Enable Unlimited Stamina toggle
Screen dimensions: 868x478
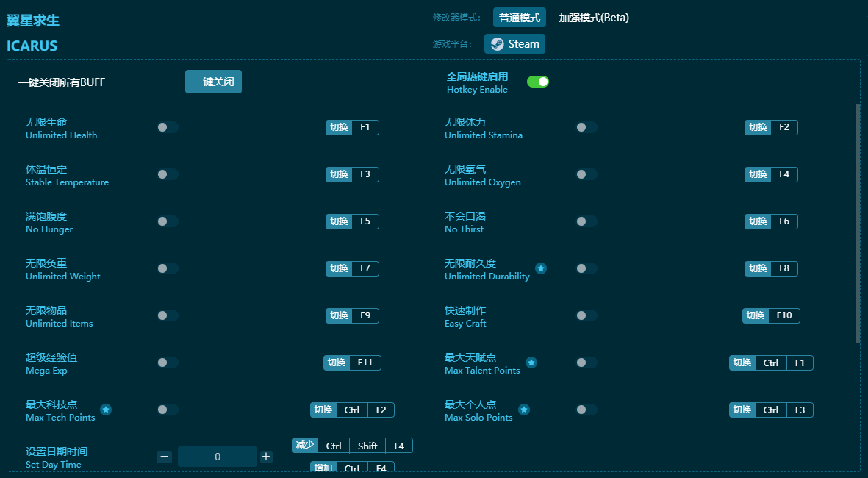(587, 127)
